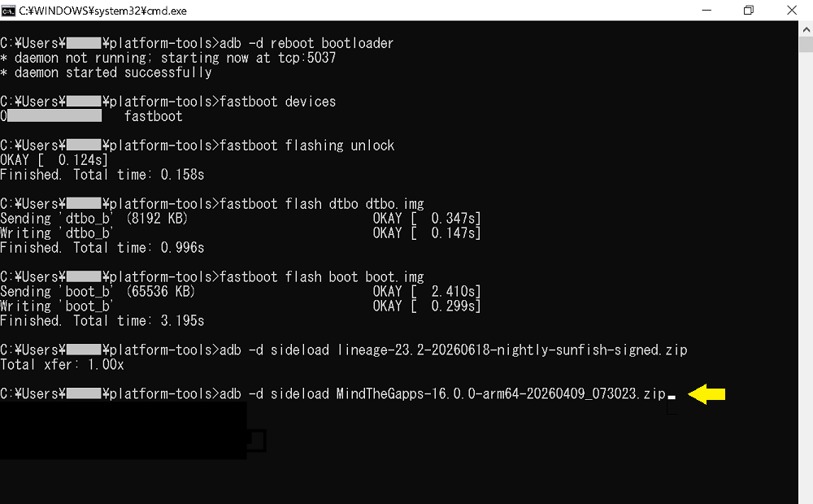Open the cmd.exe system menu icon
This screenshot has height=504, width=813.
(8, 11)
